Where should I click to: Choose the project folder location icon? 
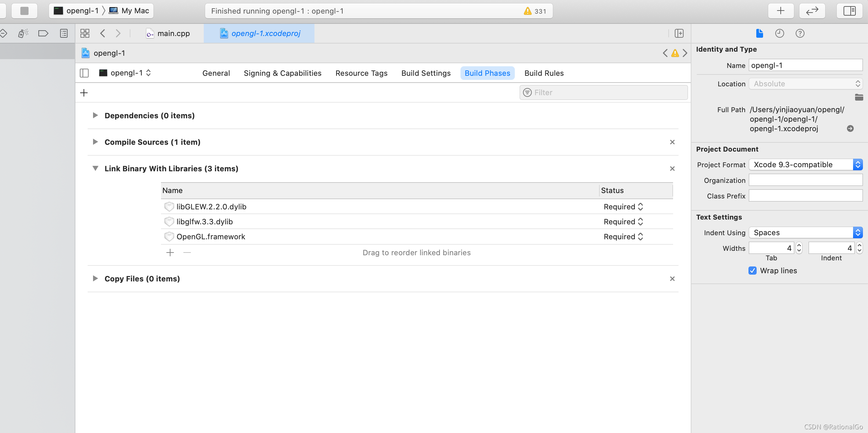(x=859, y=98)
